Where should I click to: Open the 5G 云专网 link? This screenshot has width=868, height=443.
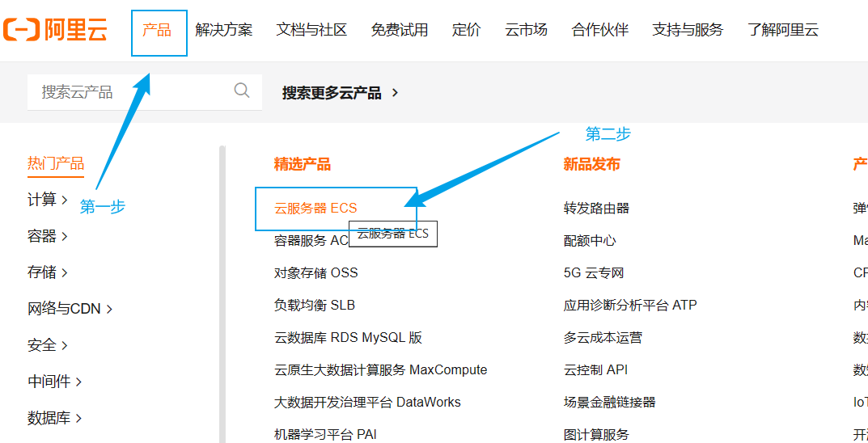pos(594,273)
